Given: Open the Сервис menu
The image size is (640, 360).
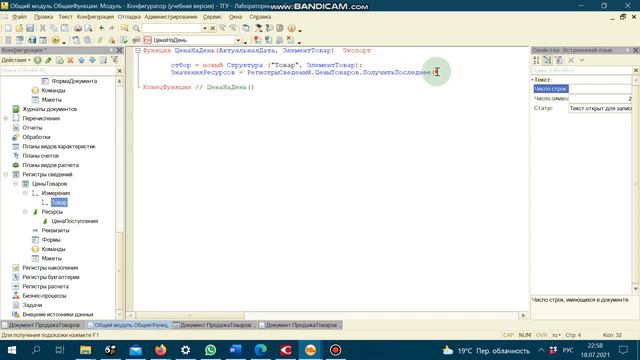Looking at the screenshot, I should [212, 17].
